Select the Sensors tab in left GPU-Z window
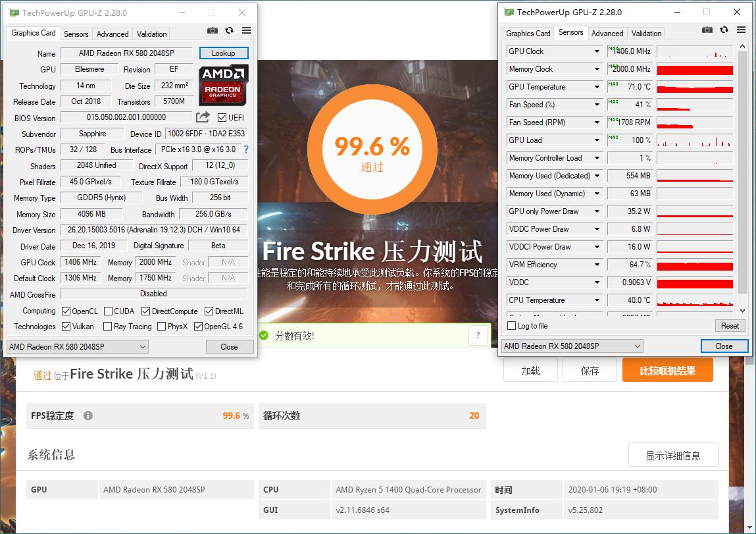The image size is (756, 534). [x=76, y=34]
